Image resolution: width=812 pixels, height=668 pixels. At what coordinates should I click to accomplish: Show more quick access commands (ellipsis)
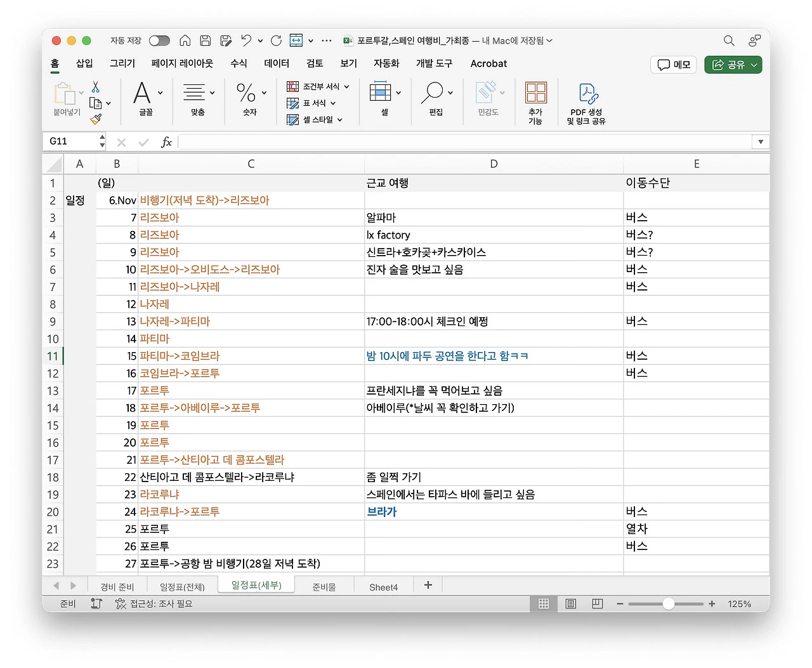coord(327,41)
